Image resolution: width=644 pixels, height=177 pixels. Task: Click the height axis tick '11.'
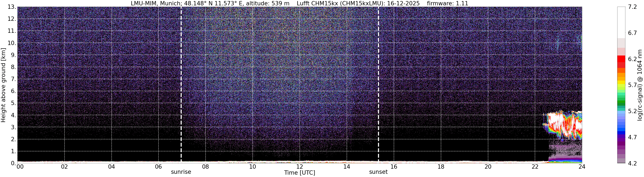(x=12, y=31)
